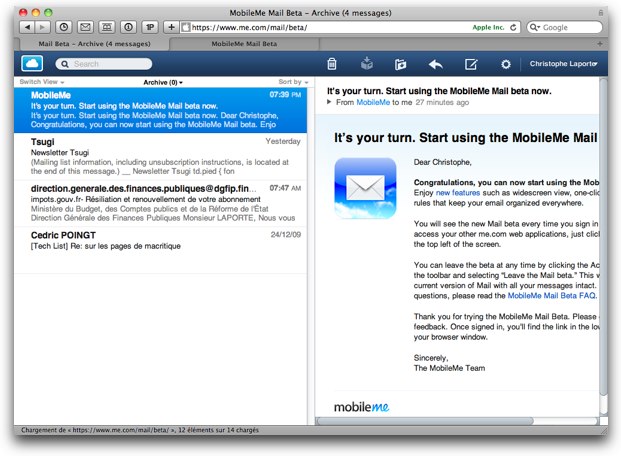
Task: Compose a new message with pencil icon
Action: coord(471,64)
